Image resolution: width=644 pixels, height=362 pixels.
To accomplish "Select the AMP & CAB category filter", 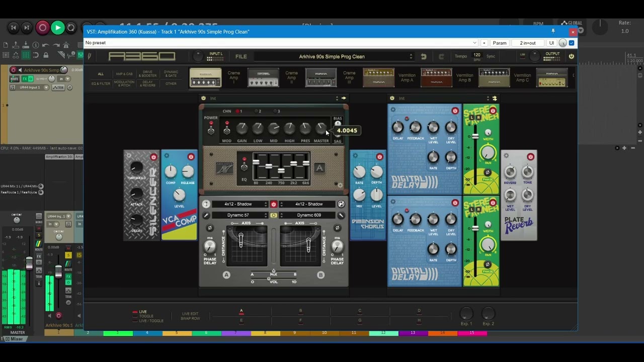I will (124, 74).
